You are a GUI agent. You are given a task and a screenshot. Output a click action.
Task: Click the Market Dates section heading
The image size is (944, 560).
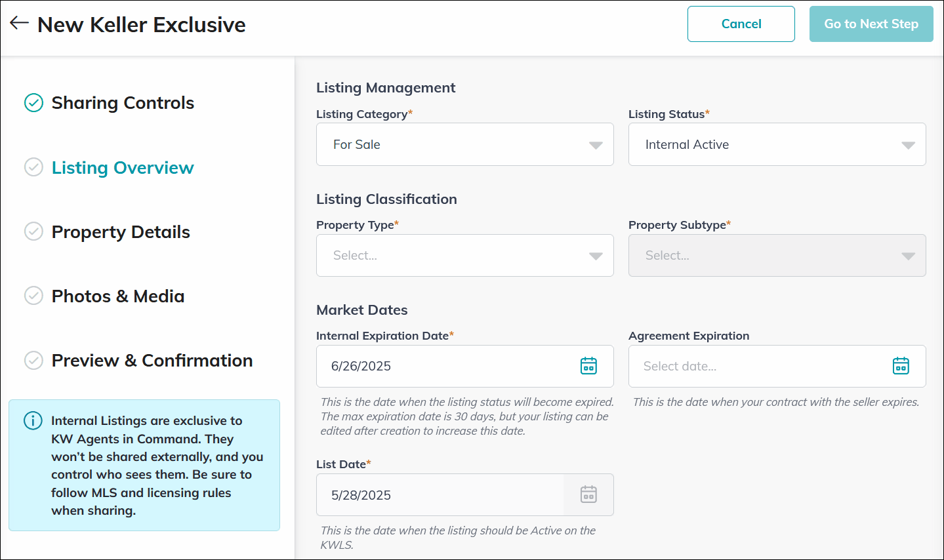coord(362,310)
